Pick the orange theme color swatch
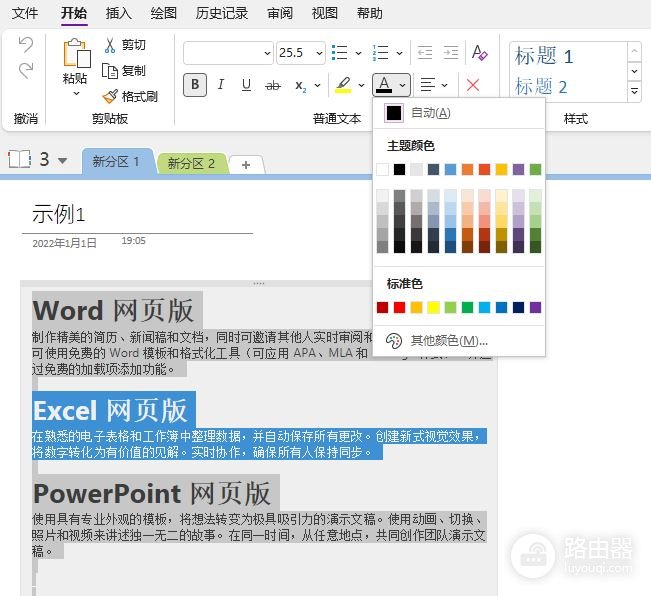 (467, 169)
